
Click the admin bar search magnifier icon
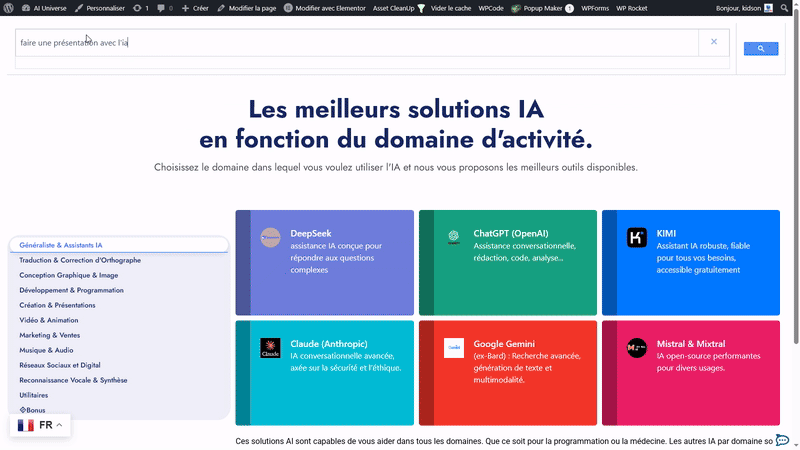pos(784,8)
